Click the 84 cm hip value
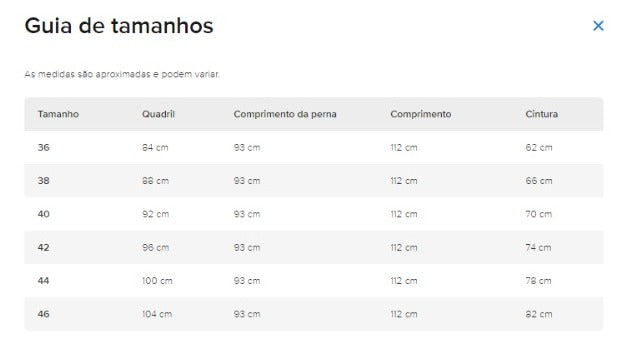 [x=155, y=148]
